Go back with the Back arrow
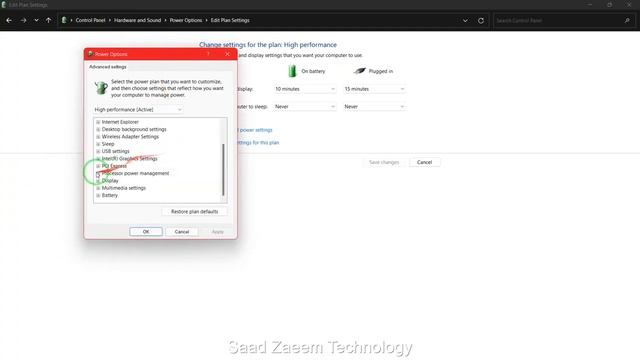 [x=9, y=20]
